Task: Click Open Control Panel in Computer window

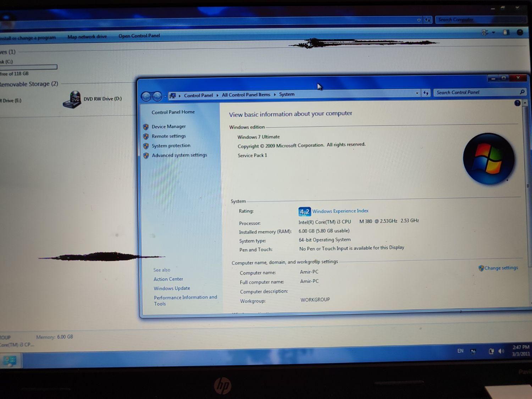Action: coord(139,36)
